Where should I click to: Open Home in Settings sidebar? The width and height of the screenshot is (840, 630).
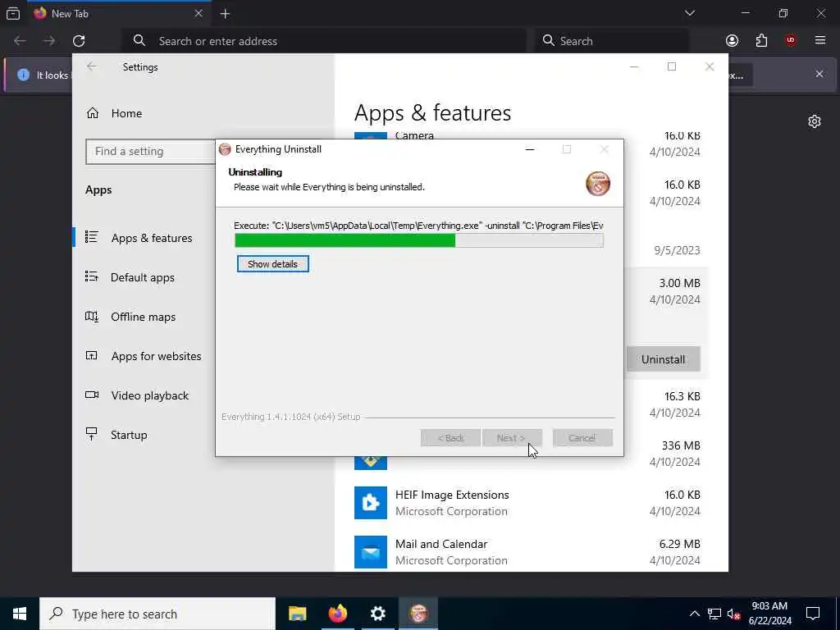click(126, 113)
